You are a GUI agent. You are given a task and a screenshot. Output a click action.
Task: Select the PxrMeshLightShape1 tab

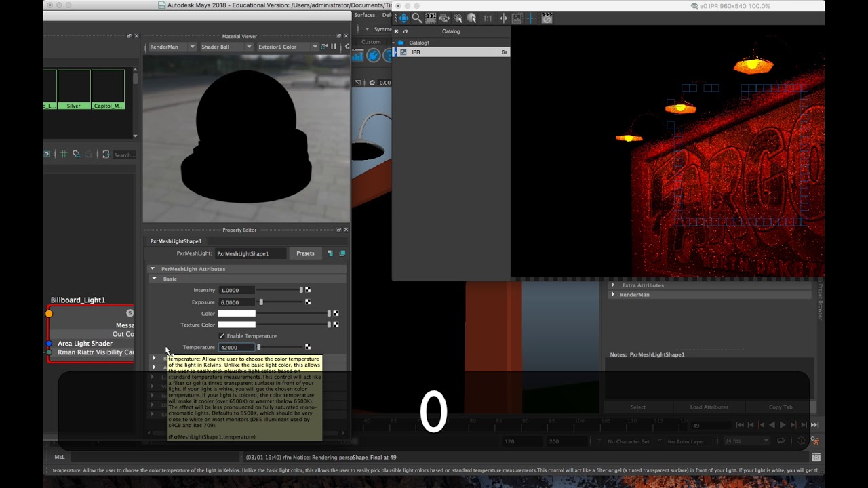click(x=176, y=241)
